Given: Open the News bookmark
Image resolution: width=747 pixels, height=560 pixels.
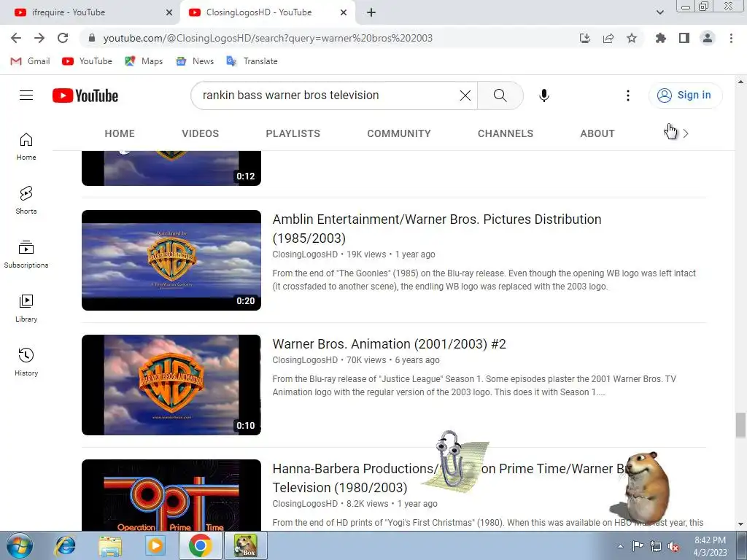Looking at the screenshot, I should 195,61.
